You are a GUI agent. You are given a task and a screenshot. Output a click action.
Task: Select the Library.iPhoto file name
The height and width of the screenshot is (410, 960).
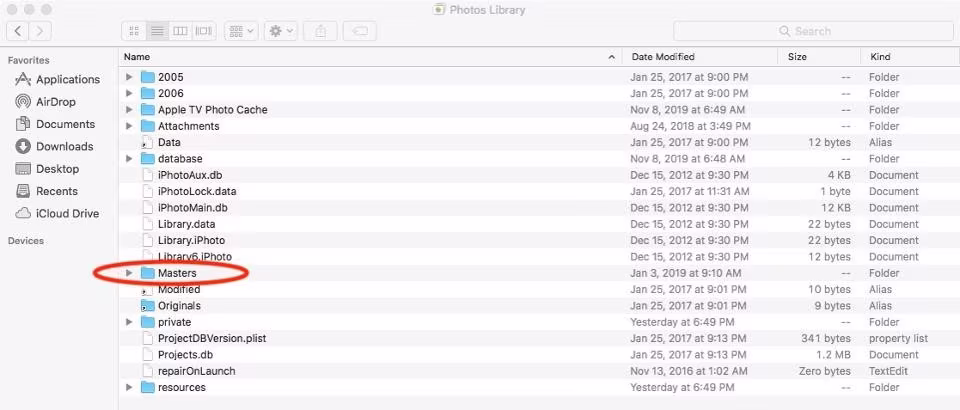pyautogui.click(x=191, y=240)
